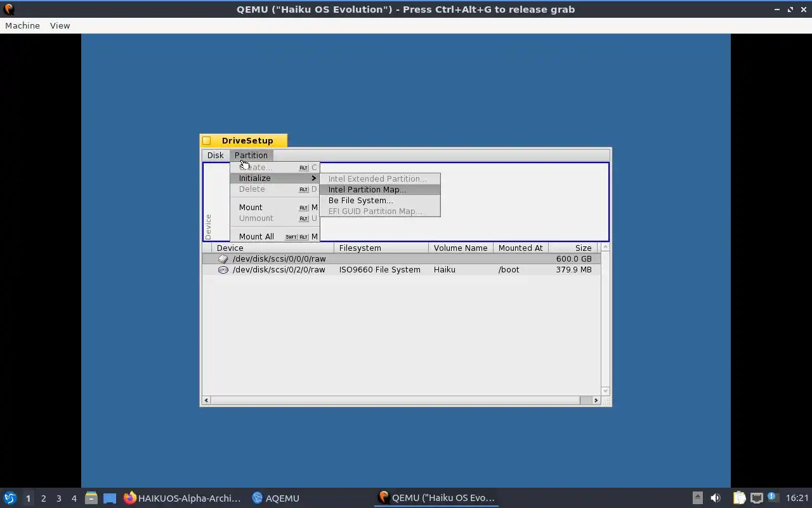812x508 pixels.
Task: Click the show desktop taskbar icon
Action: tap(110, 498)
